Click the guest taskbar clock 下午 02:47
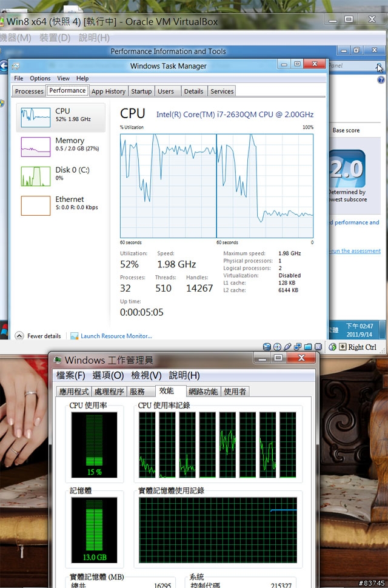 pyautogui.click(x=359, y=326)
